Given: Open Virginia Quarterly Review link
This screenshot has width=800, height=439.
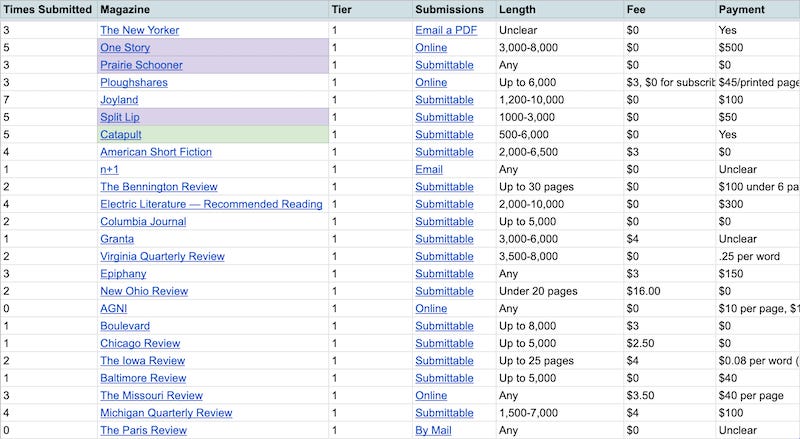Looking at the screenshot, I should click(162, 256).
